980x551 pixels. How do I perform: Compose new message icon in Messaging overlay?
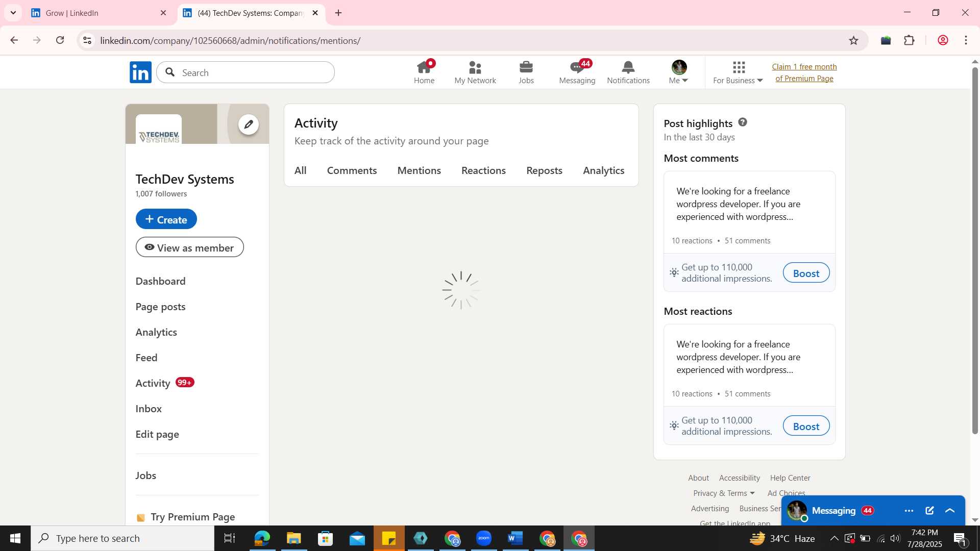click(929, 511)
